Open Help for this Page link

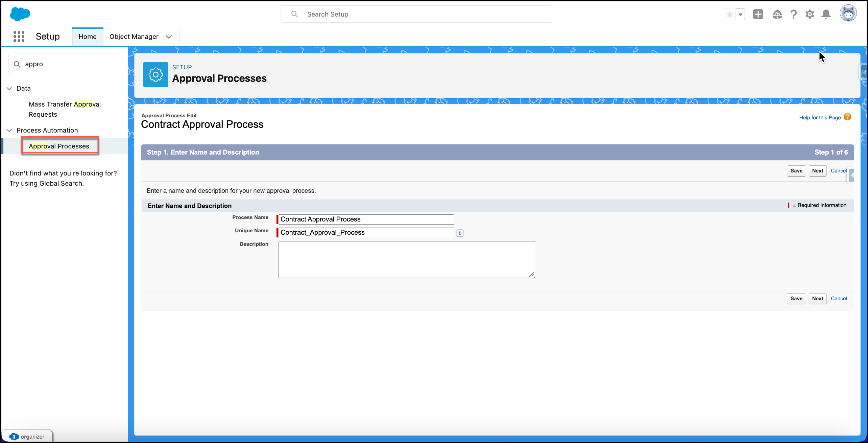(820, 118)
